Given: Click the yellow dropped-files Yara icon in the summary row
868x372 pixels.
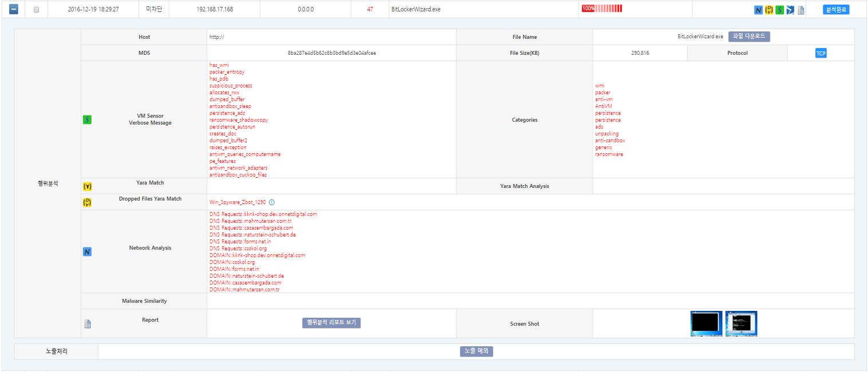Looking at the screenshot, I should coord(769,10).
